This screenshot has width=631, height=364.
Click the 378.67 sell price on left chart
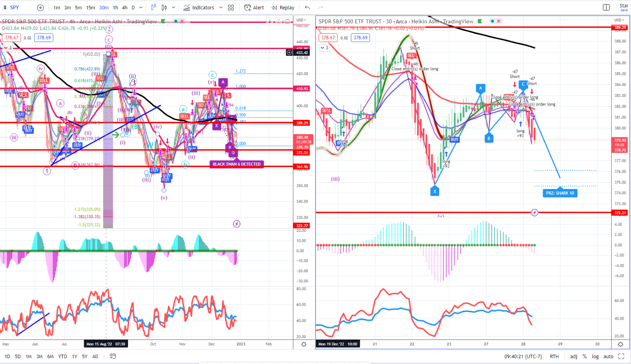pyautogui.click(x=11, y=38)
